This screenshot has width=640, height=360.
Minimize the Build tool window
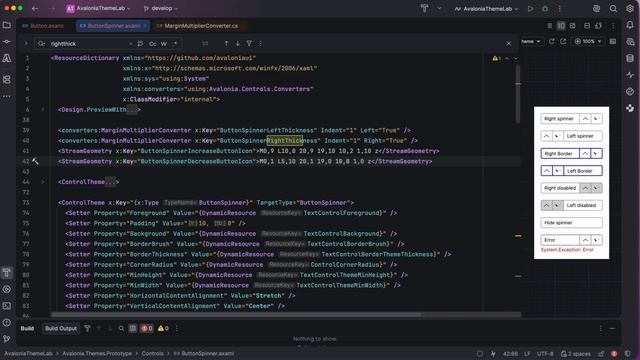coord(612,328)
